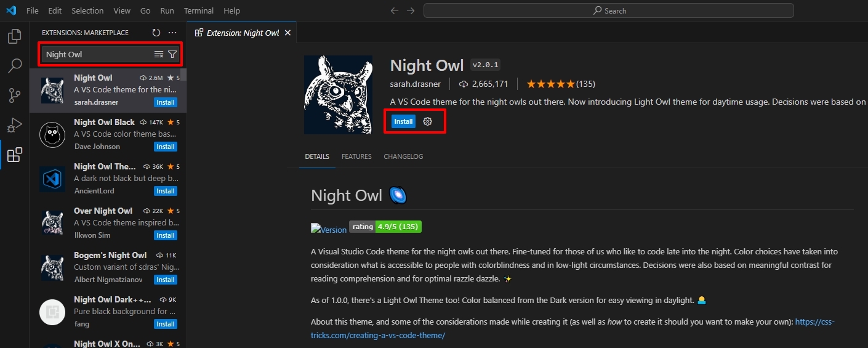Open the Search view in activity bar

(x=14, y=66)
